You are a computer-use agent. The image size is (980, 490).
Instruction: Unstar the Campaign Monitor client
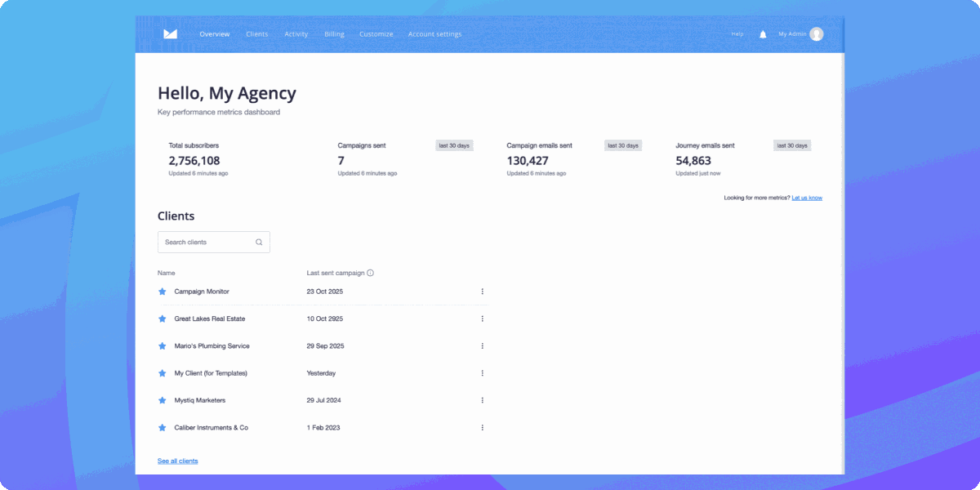click(162, 292)
